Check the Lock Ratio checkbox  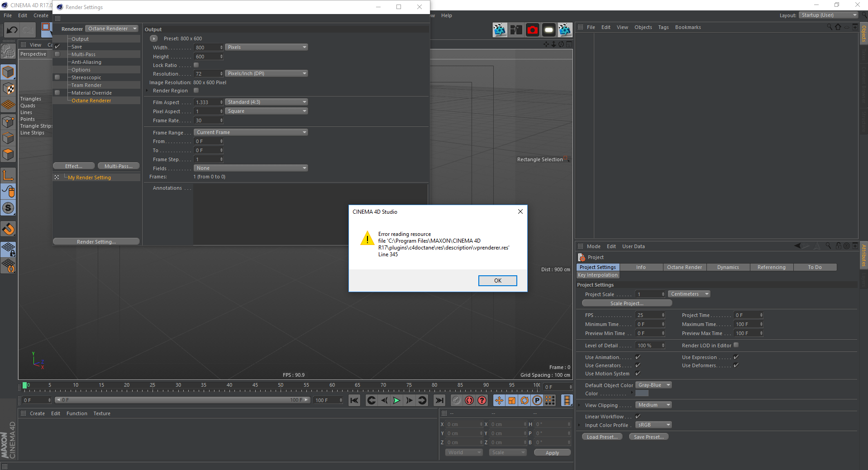(196, 65)
